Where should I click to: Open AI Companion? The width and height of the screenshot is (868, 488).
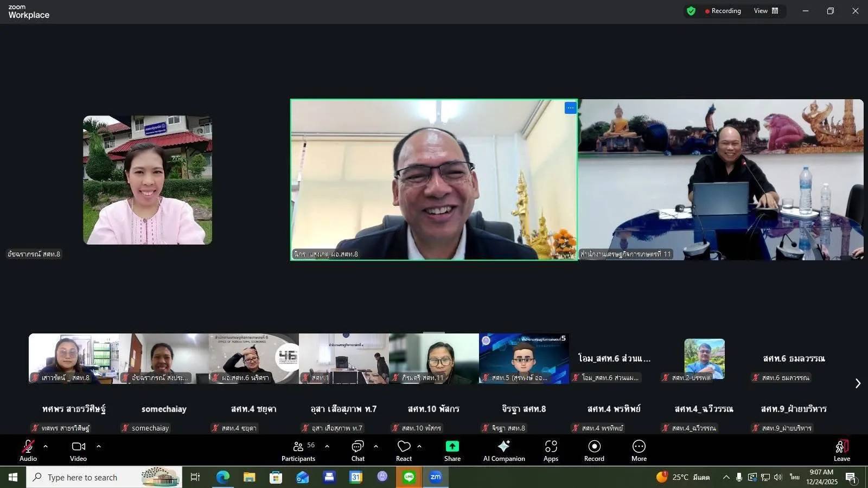point(504,450)
